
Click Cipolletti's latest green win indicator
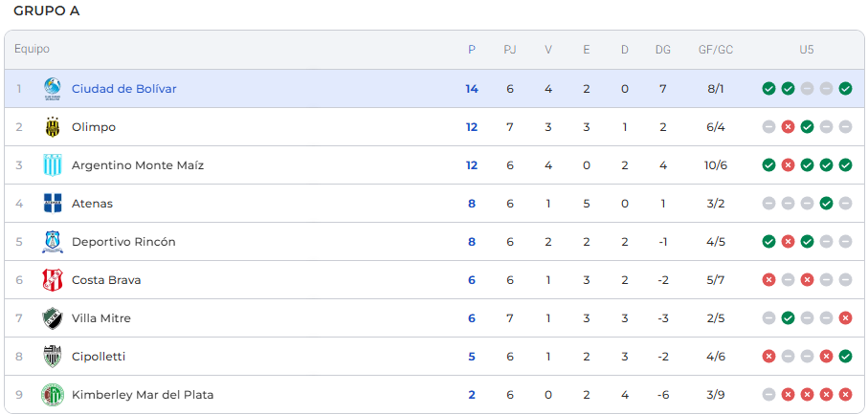click(x=845, y=357)
